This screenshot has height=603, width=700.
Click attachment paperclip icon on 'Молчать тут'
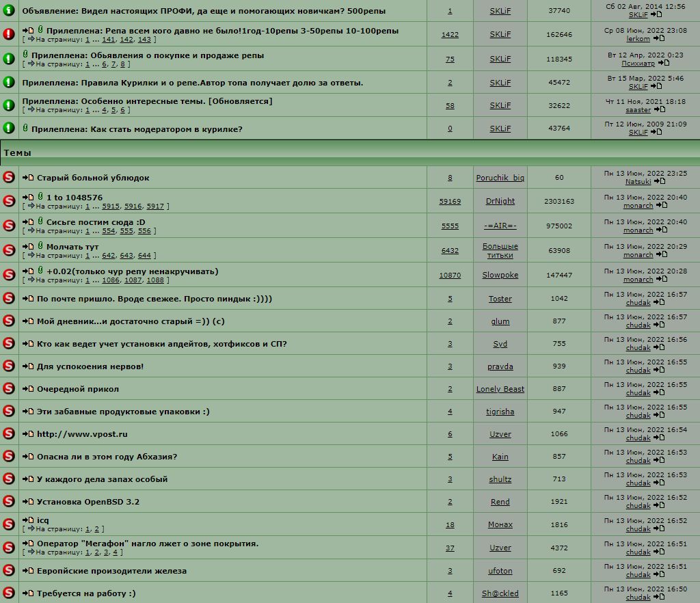click(x=40, y=245)
